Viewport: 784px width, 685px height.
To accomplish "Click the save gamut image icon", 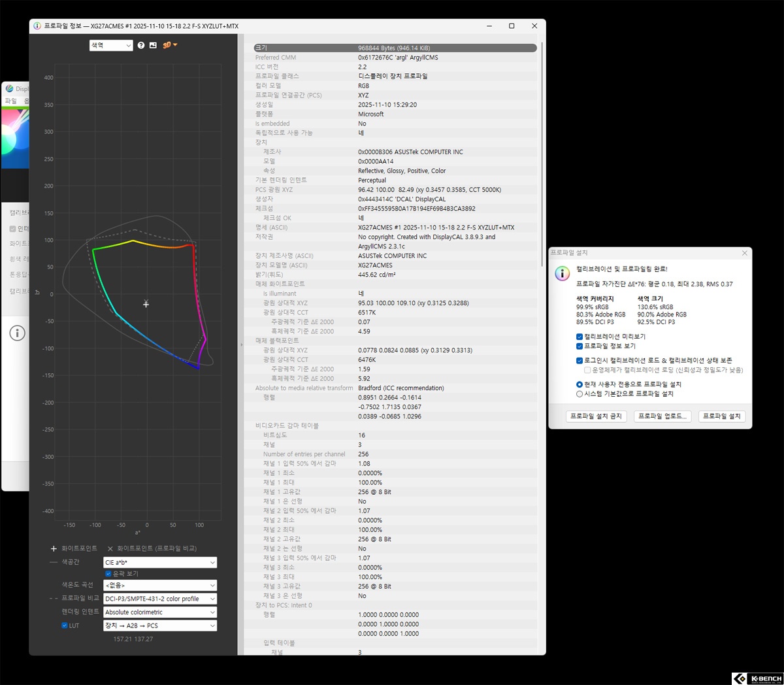I will [x=153, y=45].
